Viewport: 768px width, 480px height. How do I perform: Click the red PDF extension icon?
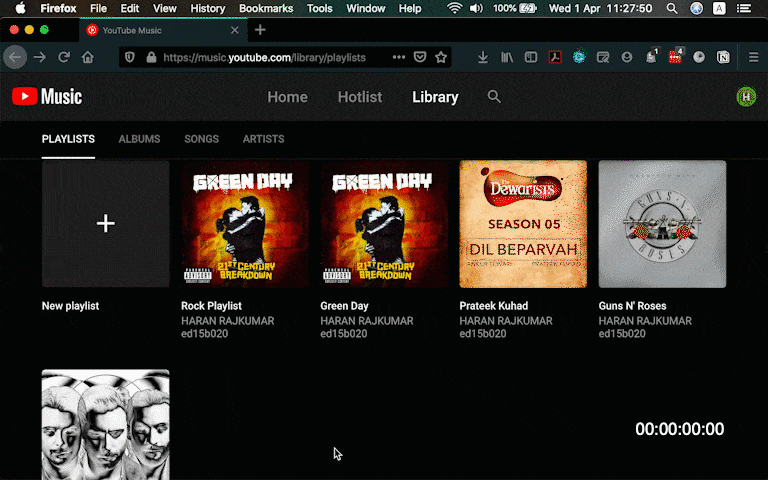[x=555, y=57]
